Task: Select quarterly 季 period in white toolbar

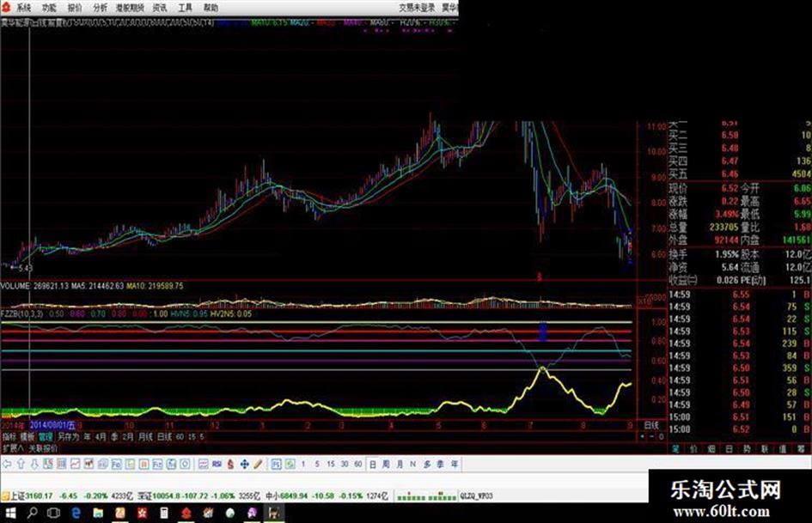Action: coord(440,464)
